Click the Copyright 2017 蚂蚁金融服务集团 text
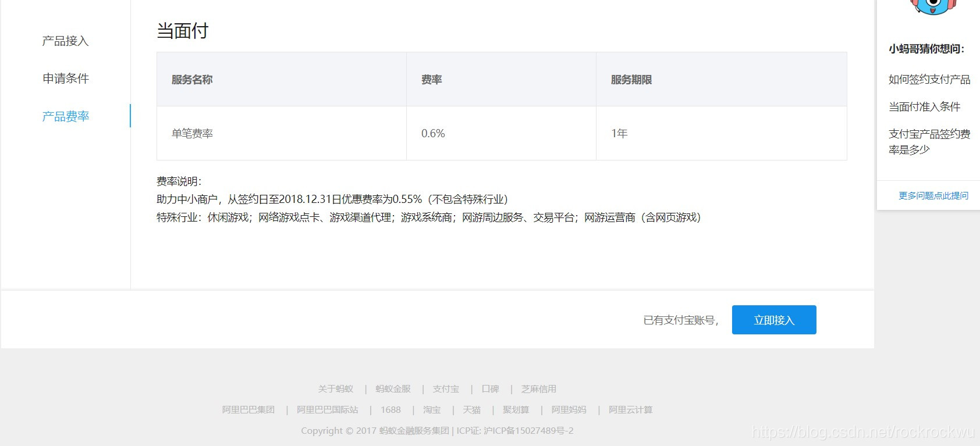Screen dimensions: 980x446 pyautogui.click(x=375, y=431)
